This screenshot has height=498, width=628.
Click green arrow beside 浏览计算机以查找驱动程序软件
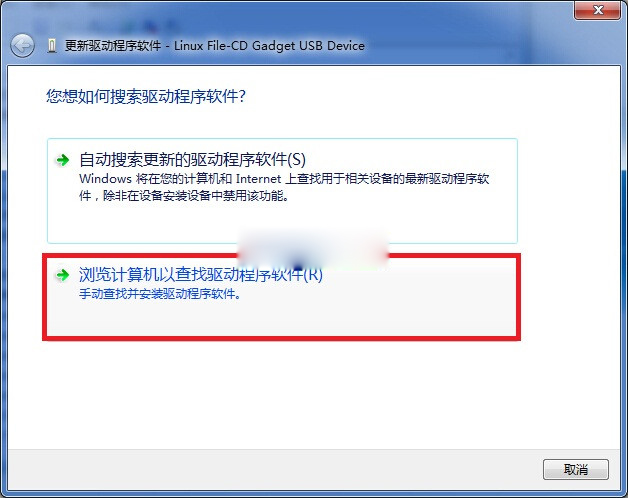(x=62, y=275)
